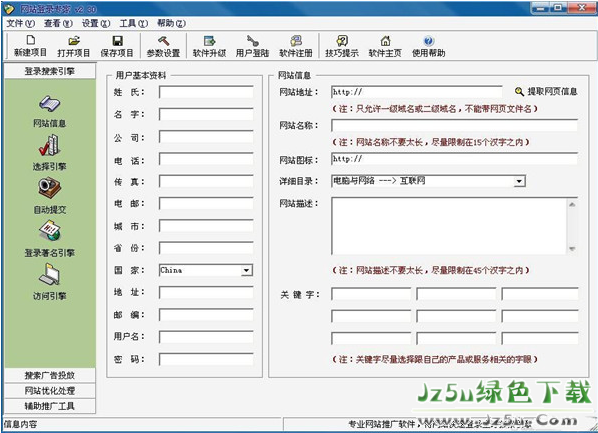Open the 文件 menu
The height and width of the screenshot is (433, 598).
(x=21, y=23)
